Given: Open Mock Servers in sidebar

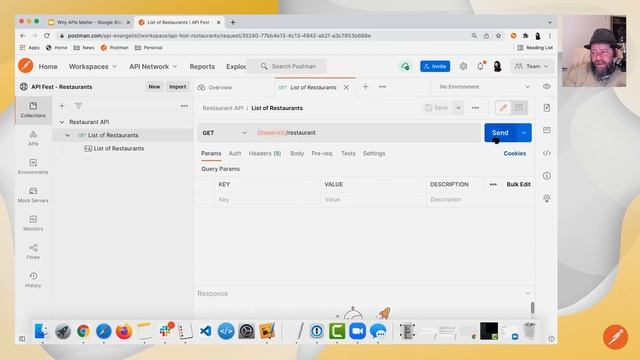Looking at the screenshot, I should [33, 195].
